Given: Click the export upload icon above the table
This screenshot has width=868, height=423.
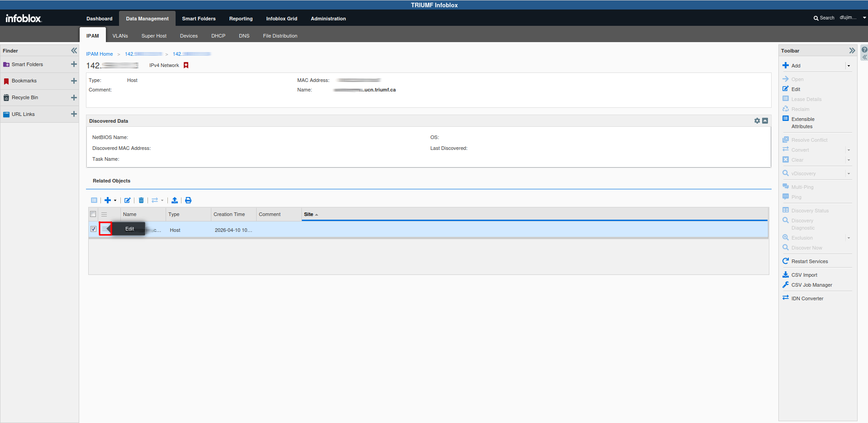Looking at the screenshot, I should pos(175,200).
